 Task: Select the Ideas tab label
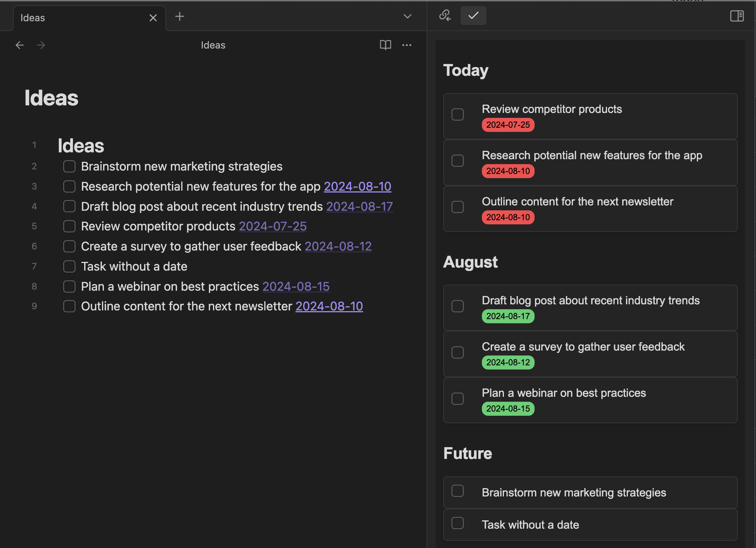(x=33, y=18)
